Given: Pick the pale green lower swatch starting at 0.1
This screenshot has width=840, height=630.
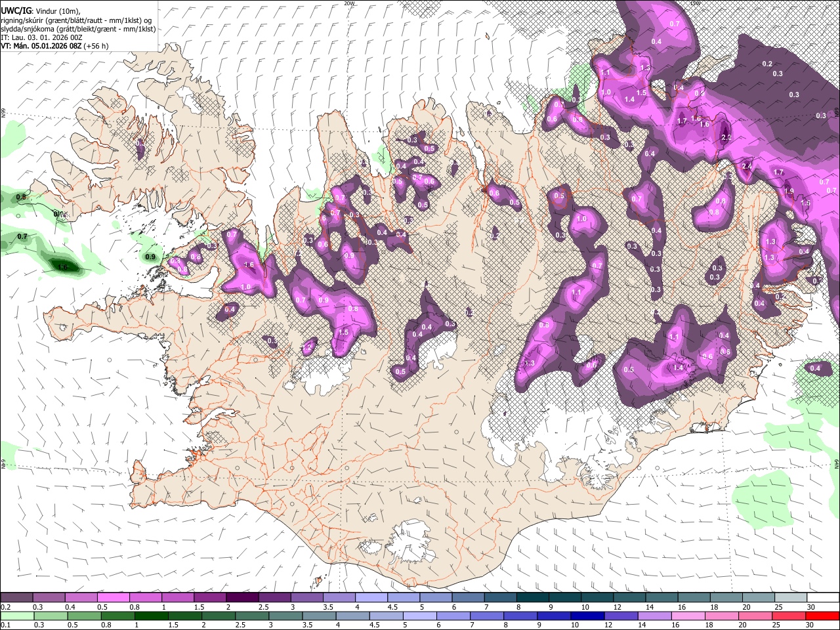Looking at the screenshot, I should pyautogui.click(x=17, y=616).
